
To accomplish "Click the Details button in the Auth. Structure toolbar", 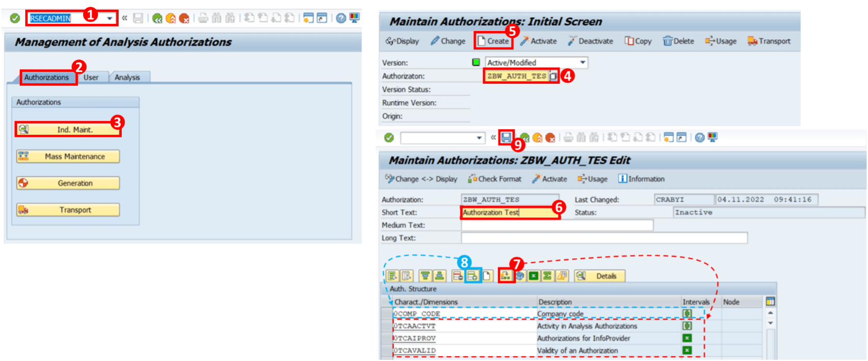I will point(599,276).
